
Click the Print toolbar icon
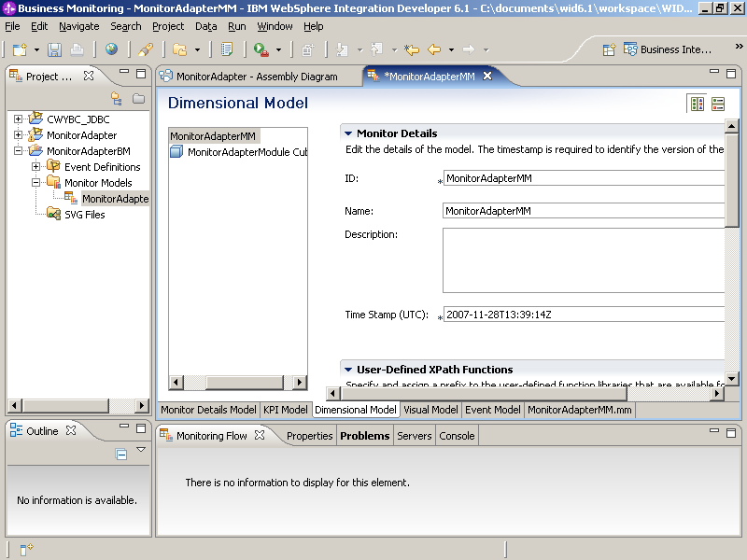(78, 49)
